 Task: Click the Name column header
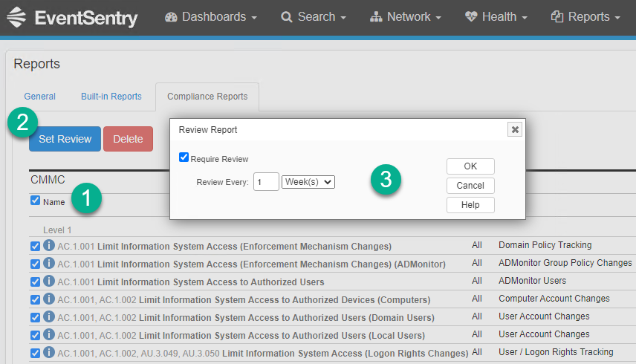(x=54, y=202)
